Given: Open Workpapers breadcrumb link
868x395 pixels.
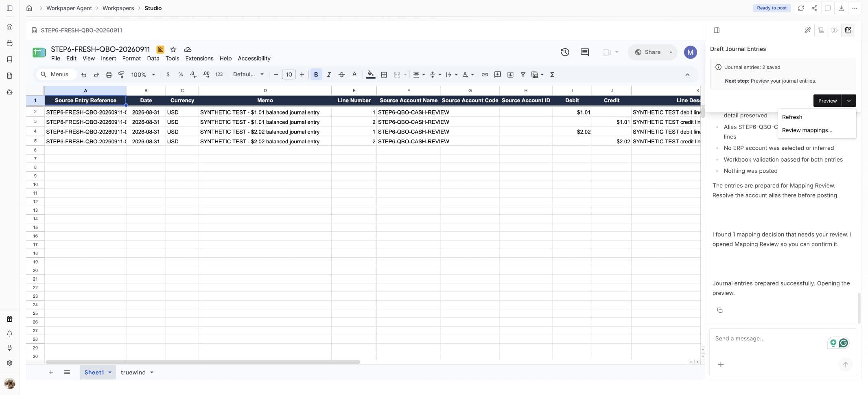Looking at the screenshot, I should tap(118, 8).
